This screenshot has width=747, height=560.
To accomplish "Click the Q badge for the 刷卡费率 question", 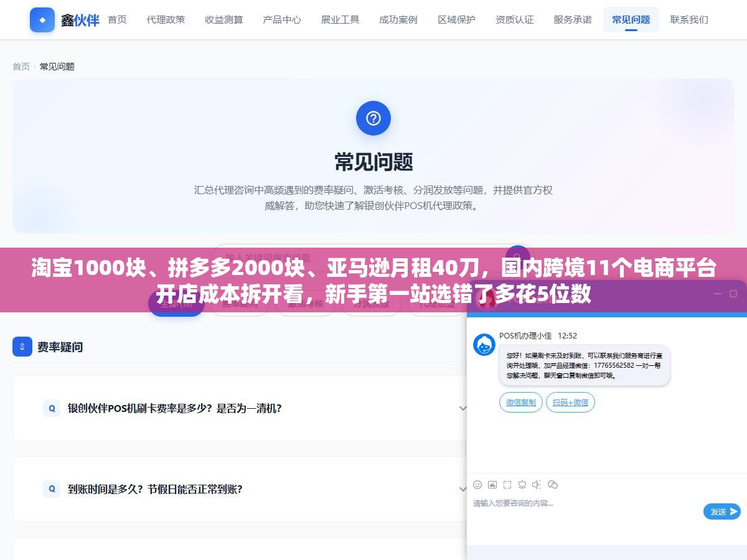I will click(51, 408).
